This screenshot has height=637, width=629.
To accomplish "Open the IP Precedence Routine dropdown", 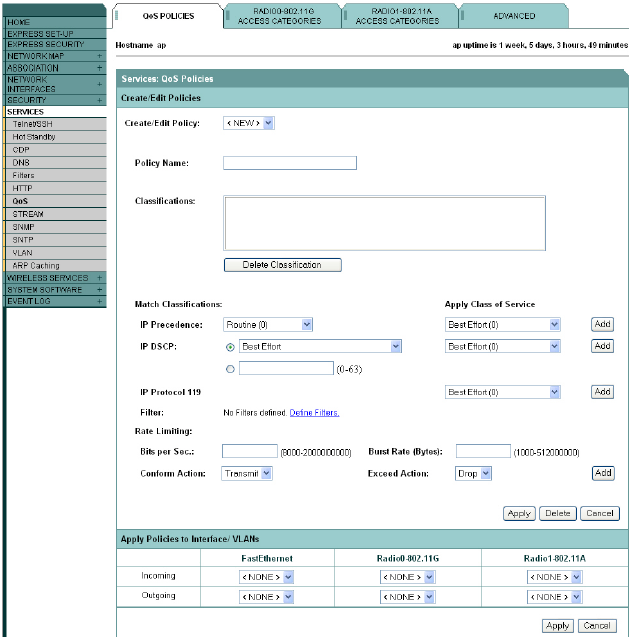I will [268, 325].
